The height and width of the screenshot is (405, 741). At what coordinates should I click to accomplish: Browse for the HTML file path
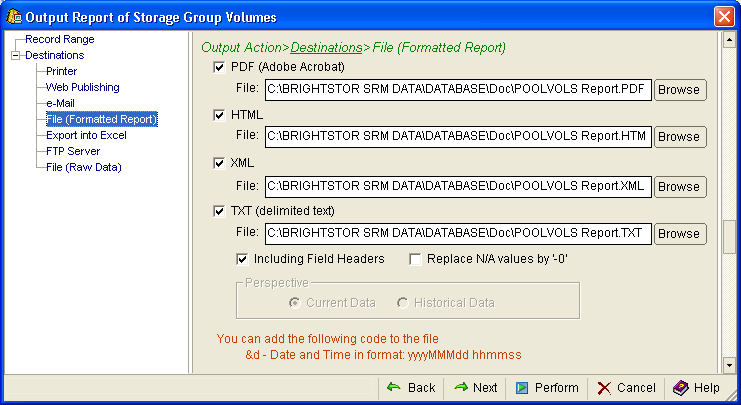[x=680, y=137]
